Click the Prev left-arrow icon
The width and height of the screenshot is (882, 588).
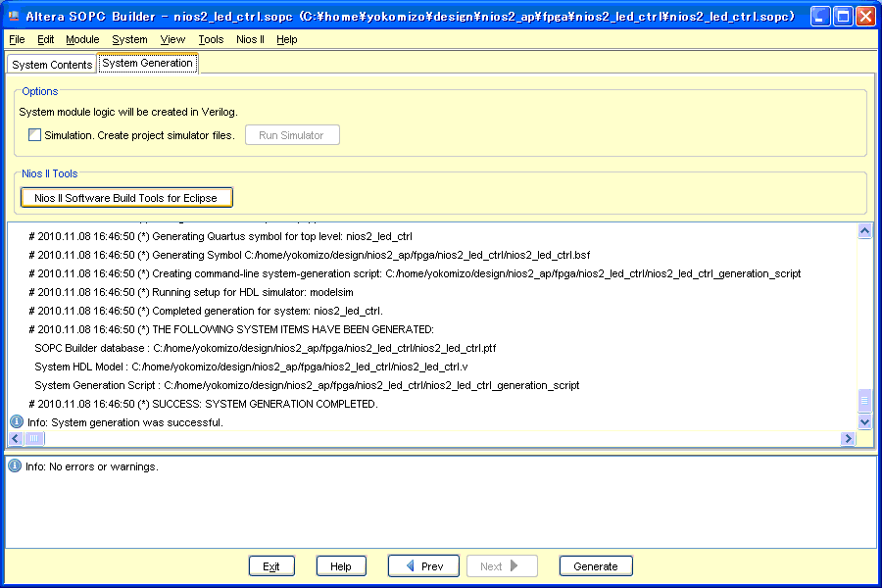tap(410, 565)
